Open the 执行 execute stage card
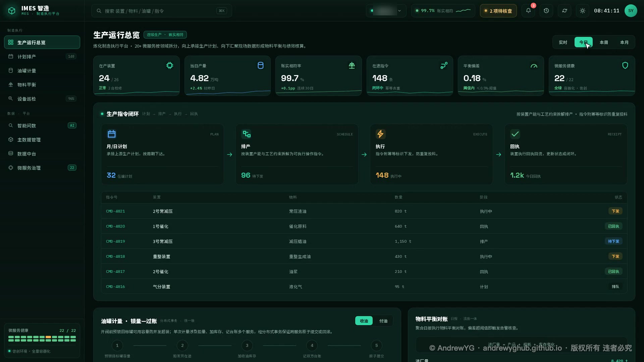The width and height of the screenshot is (644, 362). 431,154
